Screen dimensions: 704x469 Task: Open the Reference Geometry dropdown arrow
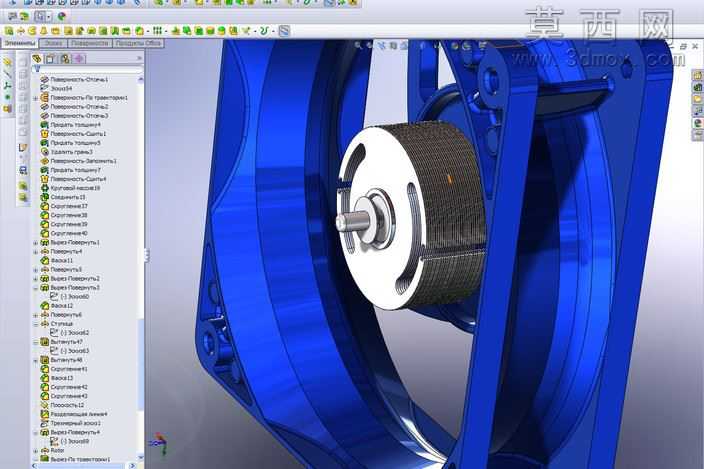255,31
